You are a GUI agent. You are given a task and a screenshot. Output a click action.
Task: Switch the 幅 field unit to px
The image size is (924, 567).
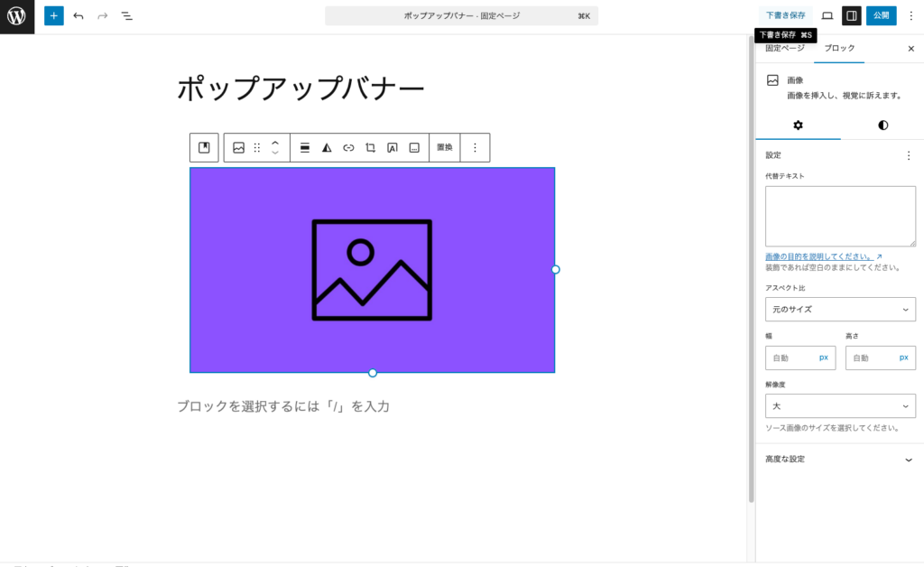click(824, 358)
